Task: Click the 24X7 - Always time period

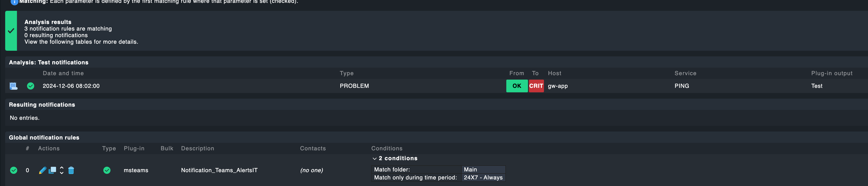Action: tap(483, 178)
